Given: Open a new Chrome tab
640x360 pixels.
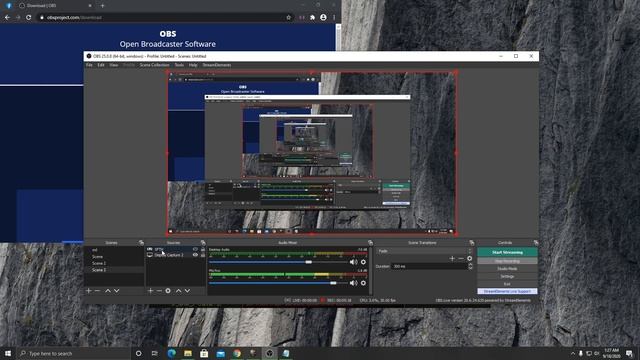Looking at the screenshot, I should coord(102,6).
